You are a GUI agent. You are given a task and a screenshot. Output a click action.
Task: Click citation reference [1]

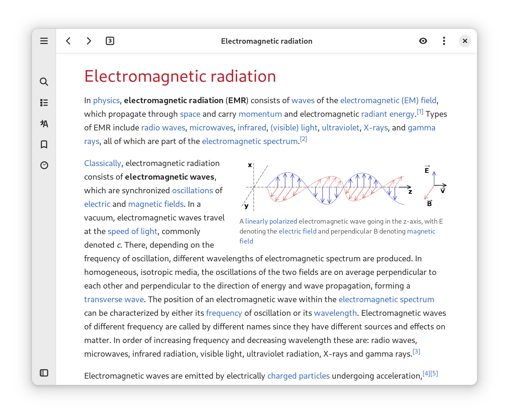420,112
